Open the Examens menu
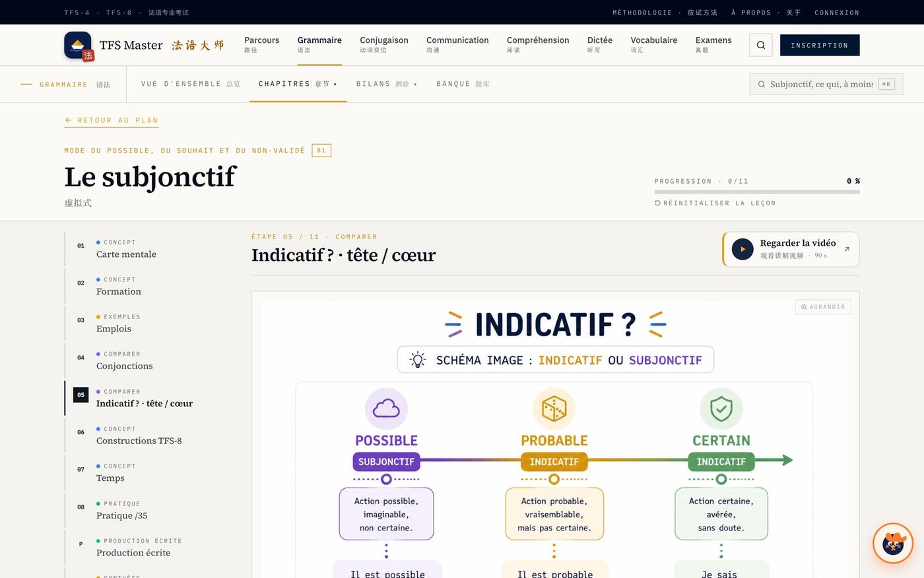The image size is (924, 578). [713, 44]
